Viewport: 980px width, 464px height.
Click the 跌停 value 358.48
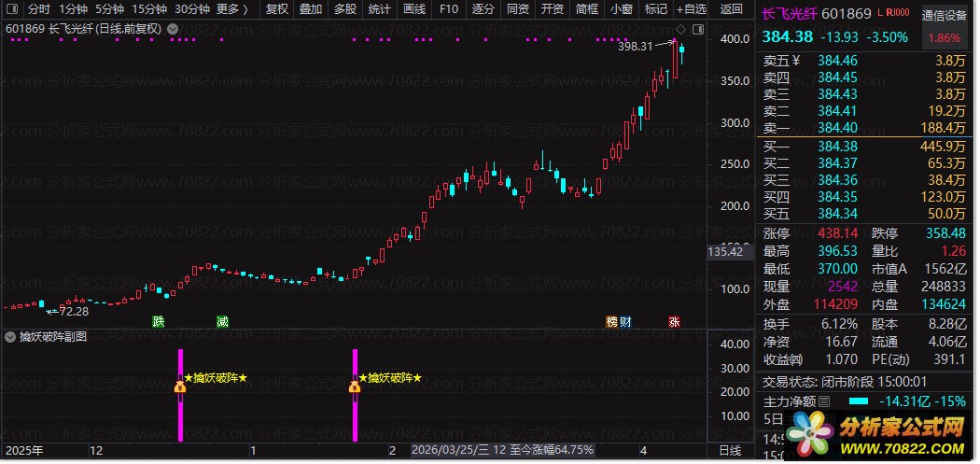coord(945,234)
